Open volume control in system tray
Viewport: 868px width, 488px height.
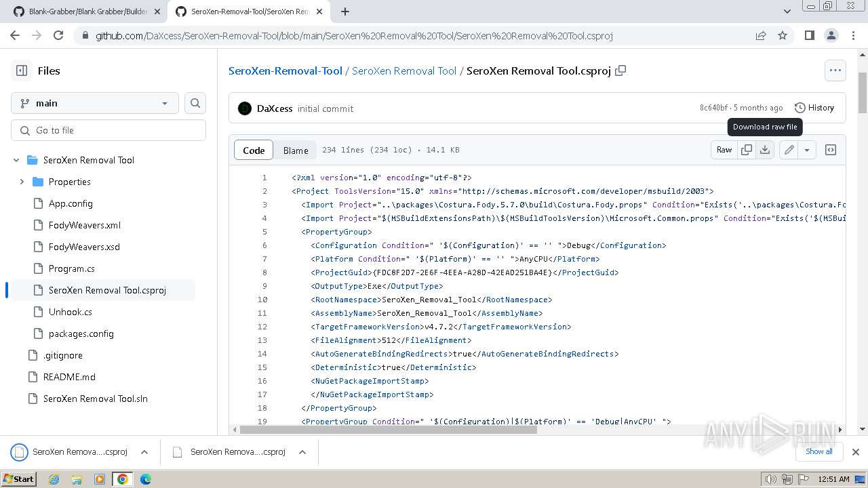pyautogui.click(x=770, y=479)
